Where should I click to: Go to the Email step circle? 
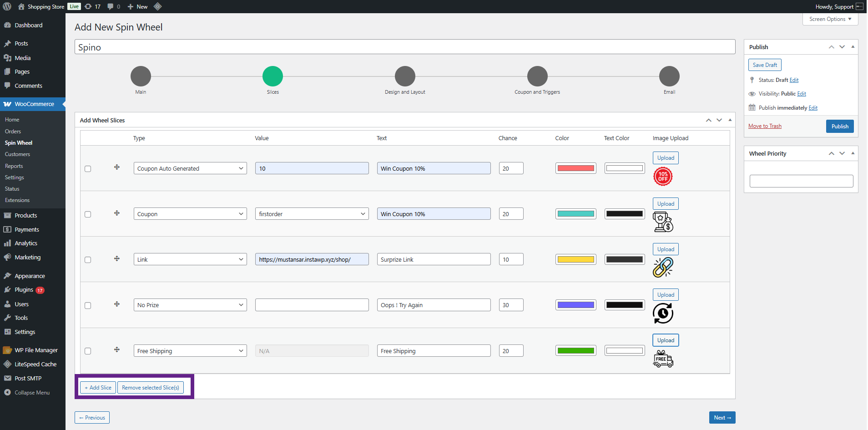point(669,76)
